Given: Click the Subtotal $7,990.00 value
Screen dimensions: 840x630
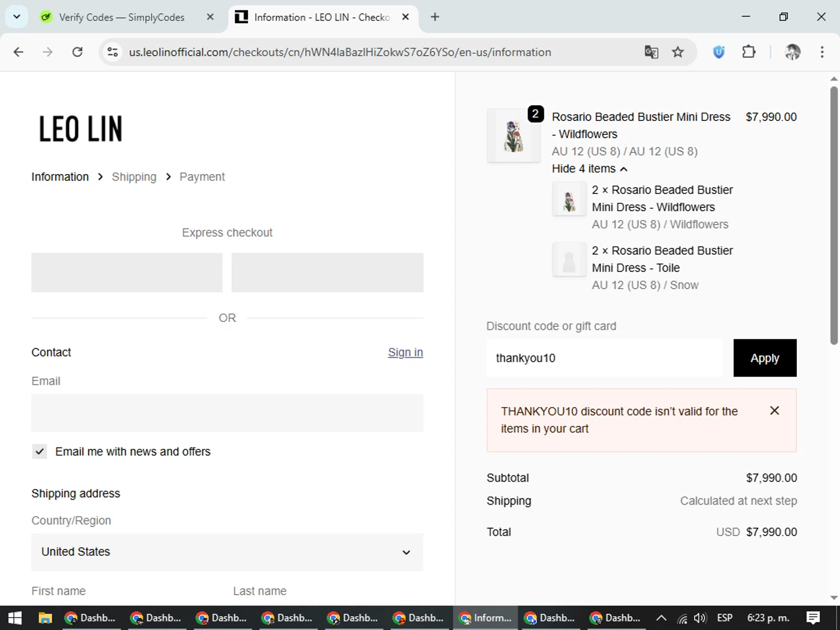Looking at the screenshot, I should pyautogui.click(x=772, y=478).
